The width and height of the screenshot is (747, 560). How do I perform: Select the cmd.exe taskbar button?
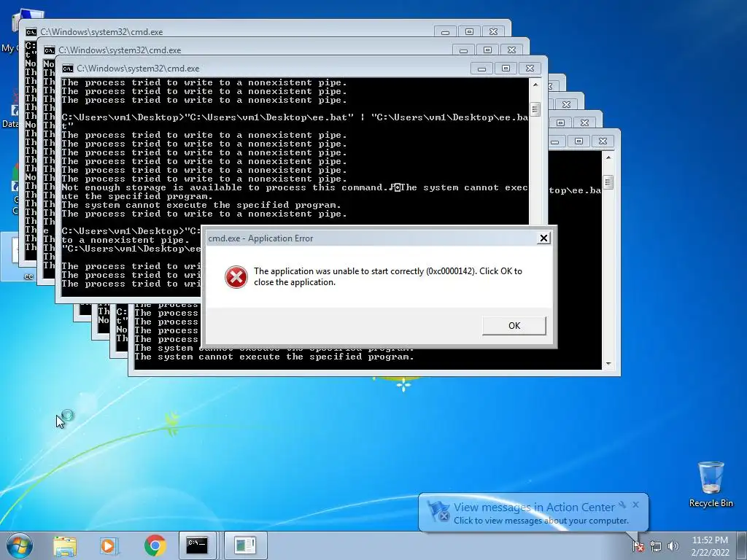point(197,545)
